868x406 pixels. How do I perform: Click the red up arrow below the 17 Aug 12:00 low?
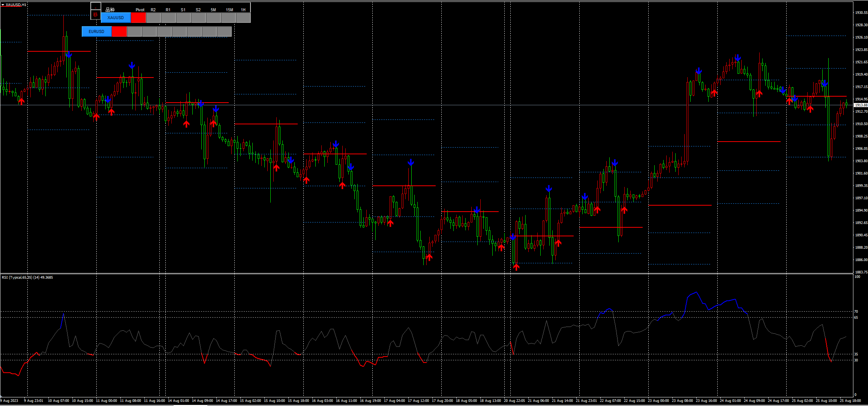429,257
